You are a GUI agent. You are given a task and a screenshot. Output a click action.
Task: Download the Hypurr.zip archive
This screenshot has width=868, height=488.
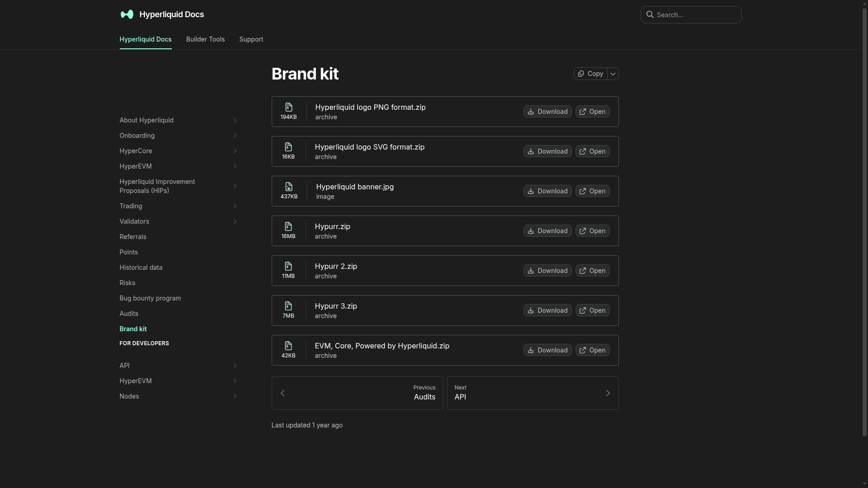click(x=547, y=231)
